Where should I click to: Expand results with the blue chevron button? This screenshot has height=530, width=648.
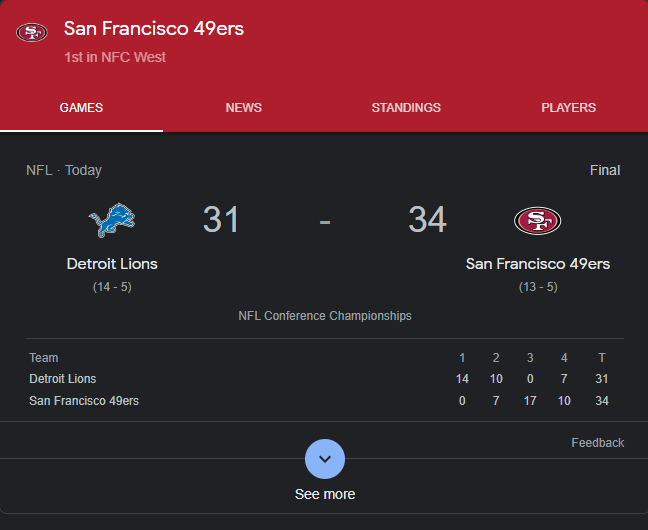pyautogui.click(x=325, y=459)
